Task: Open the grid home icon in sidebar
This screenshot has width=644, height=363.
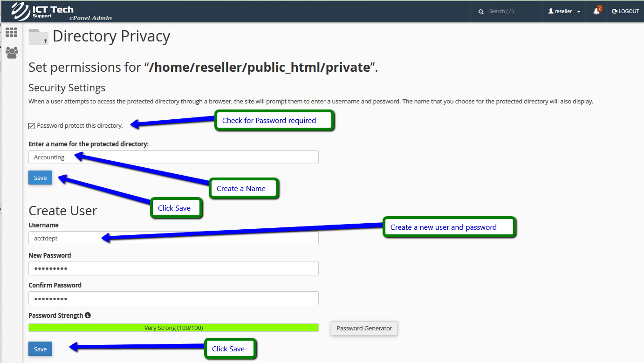Action: 11,32
